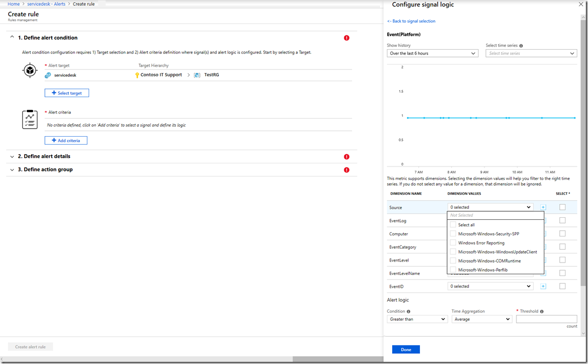588x364 pixels.
Task: Check Windows Error Reporting in the list
Action: tap(453, 243)
